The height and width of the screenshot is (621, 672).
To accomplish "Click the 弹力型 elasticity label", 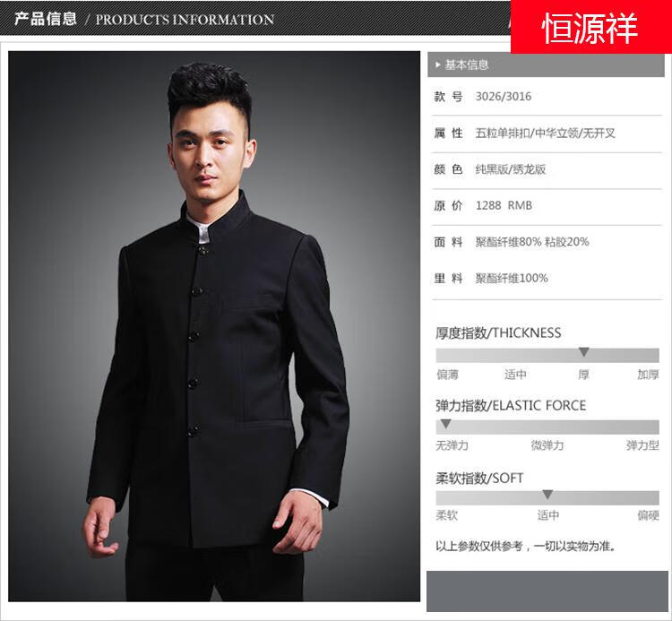I will pyautogui.click(x=642, y=445).
